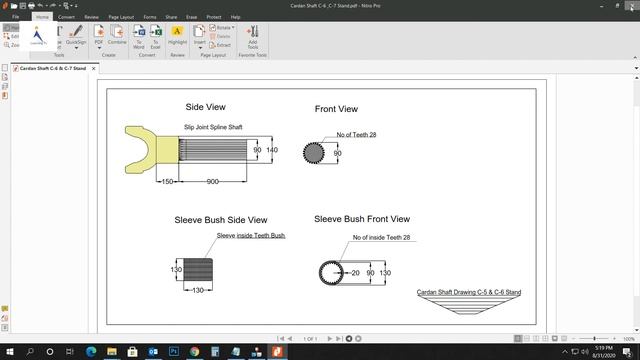Zoom out with minus button
This screenshot has width=640, height=360.
(573, 339)
